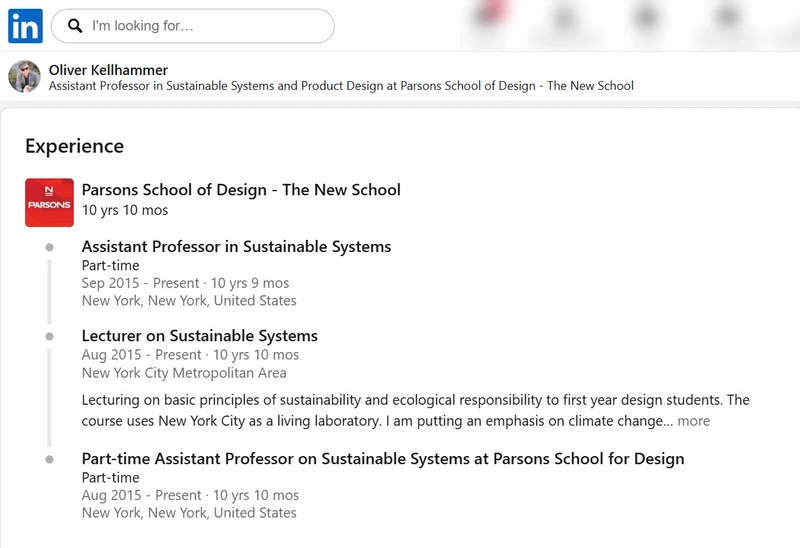Click the "Lecturing on basic principles" description

pyautogui.click(x=415, y=410)
